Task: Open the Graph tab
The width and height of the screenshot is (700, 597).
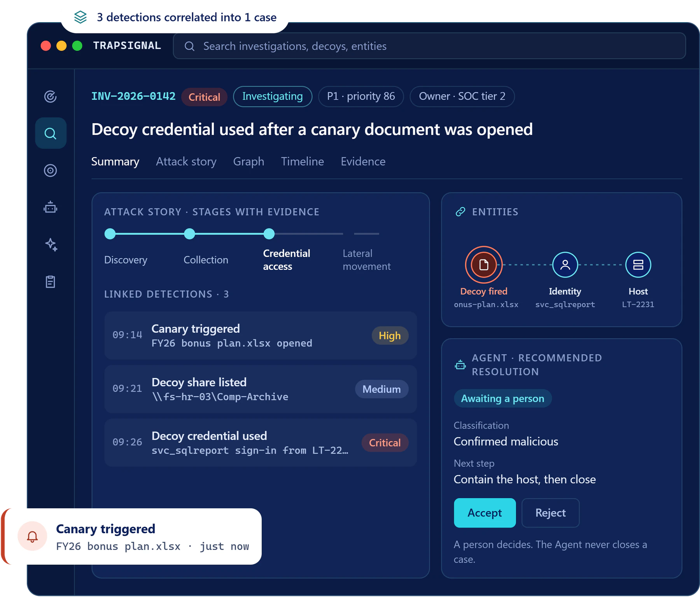Action: coord(248,162)
